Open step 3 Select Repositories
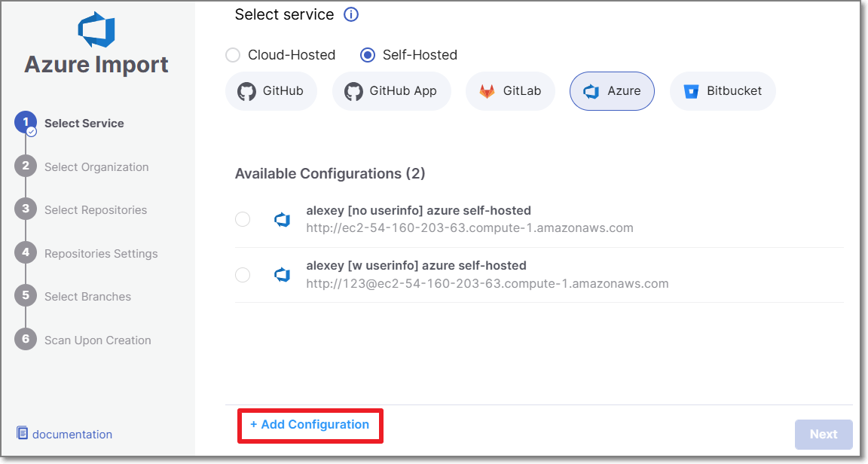The width and height of the screenshot is (868, 464). [95, 210]
